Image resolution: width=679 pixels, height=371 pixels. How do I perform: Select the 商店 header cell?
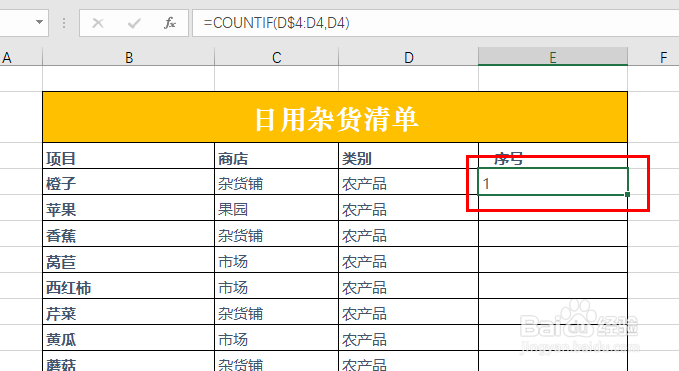click(277, 156)
